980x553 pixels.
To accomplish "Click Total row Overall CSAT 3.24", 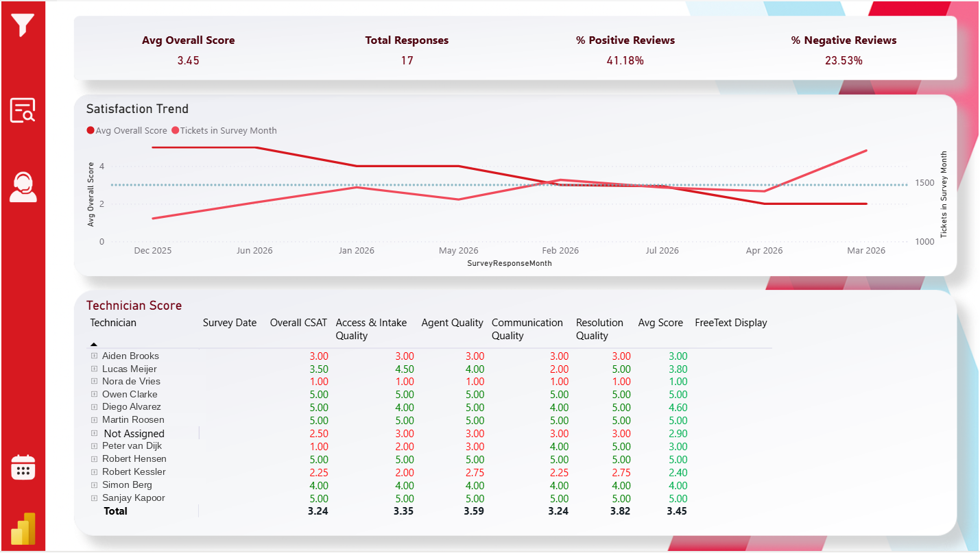I will coord(318,511).
